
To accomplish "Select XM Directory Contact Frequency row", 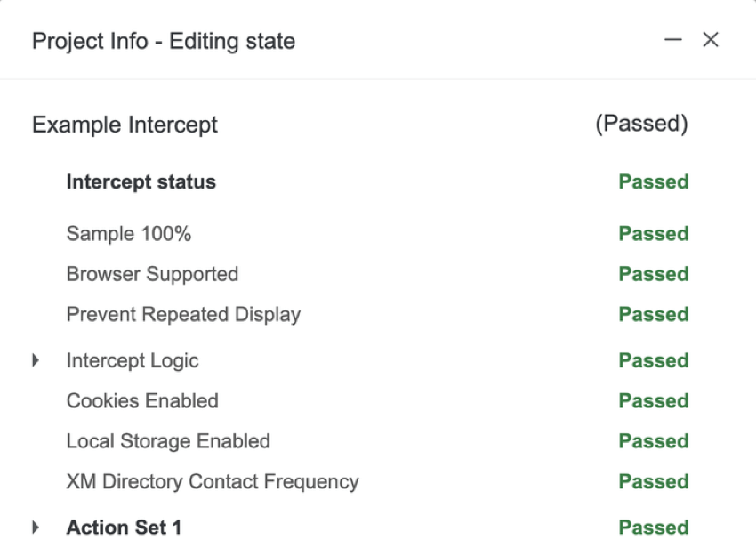I will [x=213, y=481].
